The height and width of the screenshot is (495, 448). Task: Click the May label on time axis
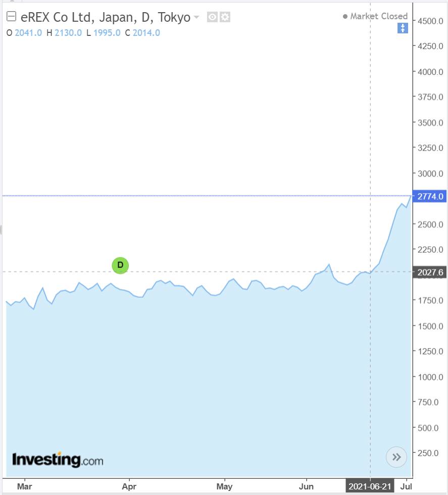[x=224, y=486]
